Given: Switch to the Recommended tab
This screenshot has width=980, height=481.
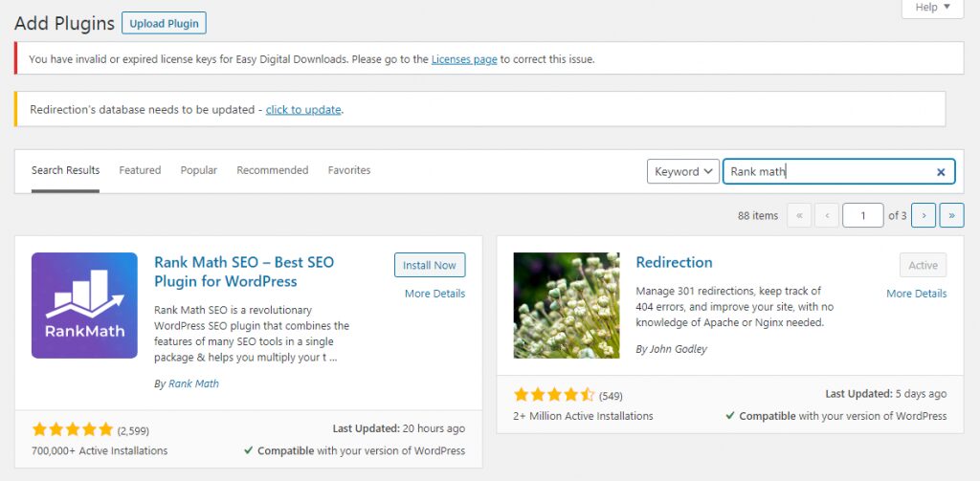Looking at the screenshot, I should coord(273,170).
